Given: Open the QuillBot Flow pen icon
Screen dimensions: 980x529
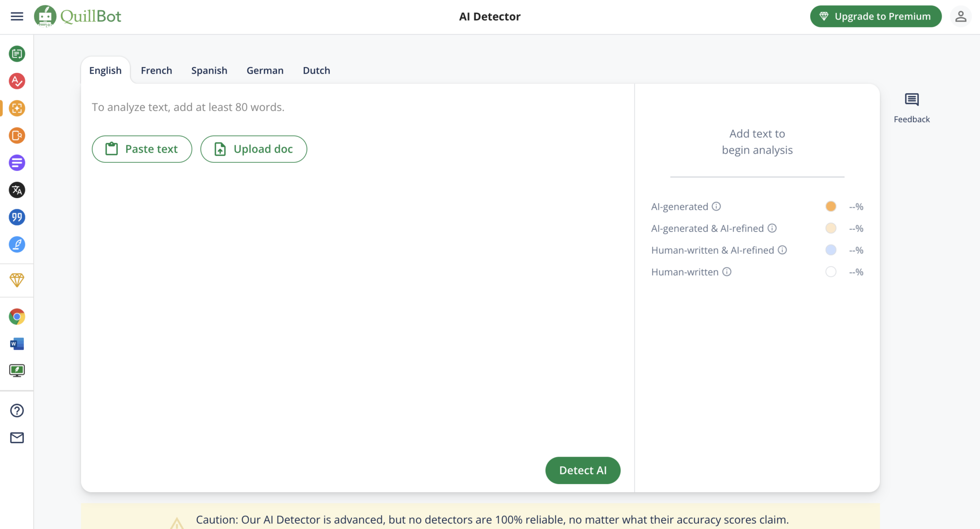Looking at the screenshot, I should (x=17, y=245).
